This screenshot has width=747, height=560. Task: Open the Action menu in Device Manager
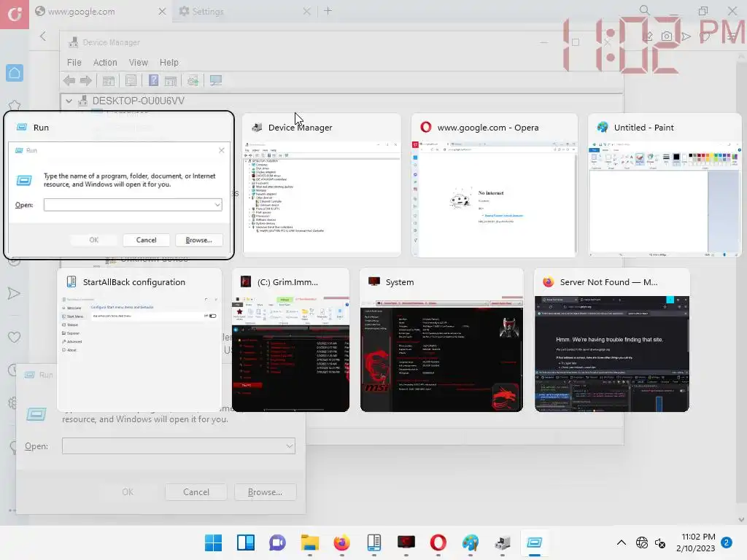coord(105,63)
